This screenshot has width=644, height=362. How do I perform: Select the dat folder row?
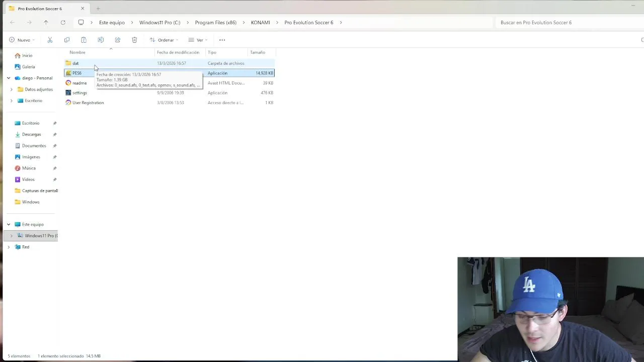[x=170, y=63]
